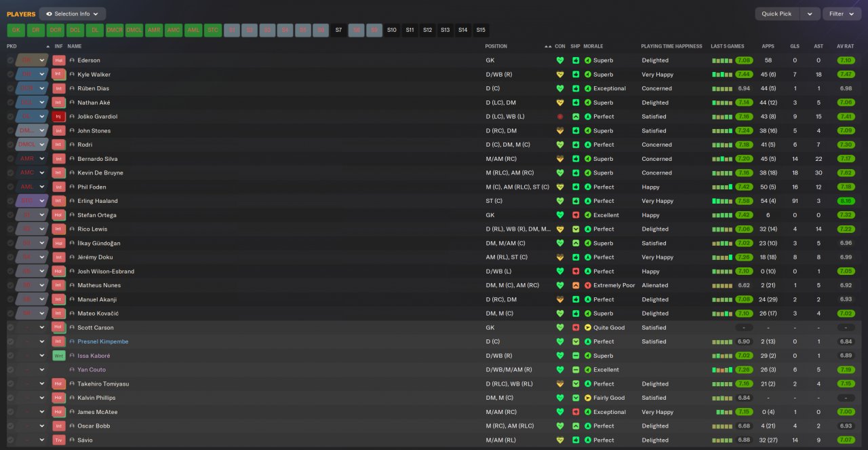Toggle the selection checkmark for Presnel Kimpembe
Image resolution: width=868 pixels, height=450 pixels.
(x=10, y=341)
